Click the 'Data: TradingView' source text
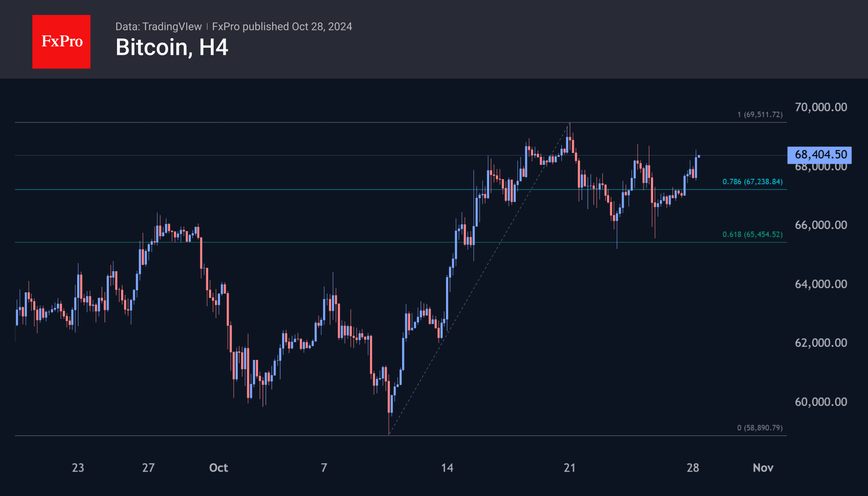Viewport: 868px width, 496px height. point(158,27)
